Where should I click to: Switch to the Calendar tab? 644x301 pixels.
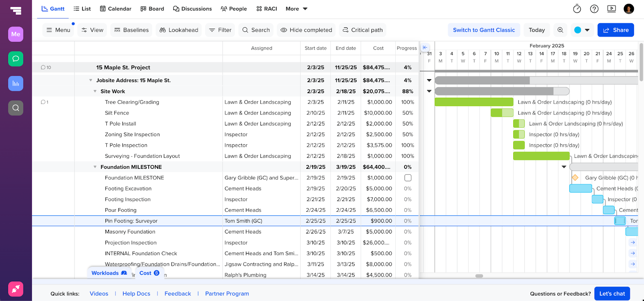click(x=116, y=9)
